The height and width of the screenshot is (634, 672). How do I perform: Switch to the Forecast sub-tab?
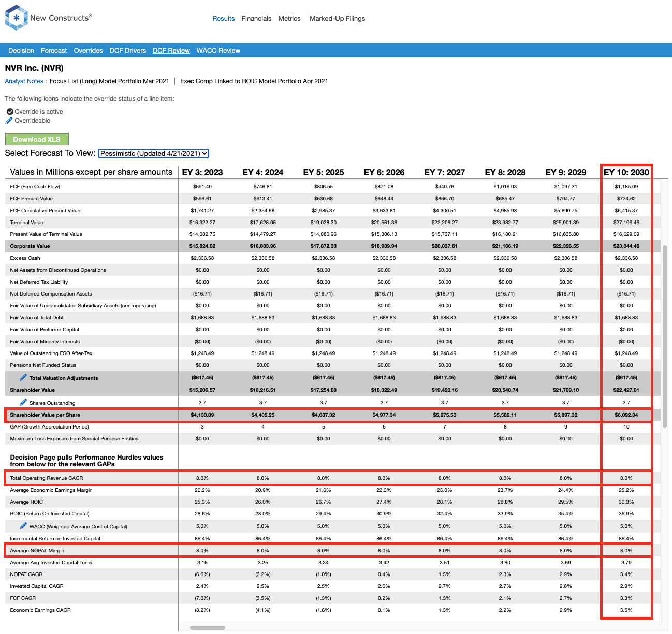pyautogui.click(x=54, y=50)
